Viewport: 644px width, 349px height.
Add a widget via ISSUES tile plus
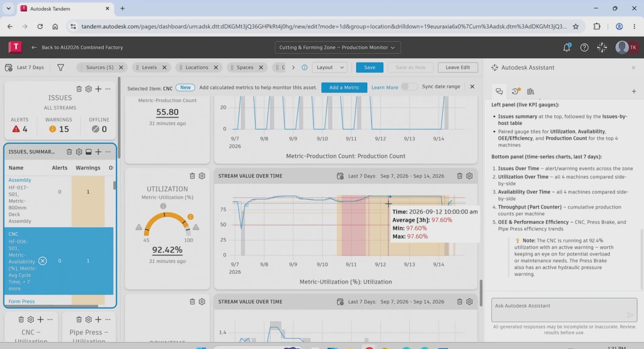coord(98,89)
